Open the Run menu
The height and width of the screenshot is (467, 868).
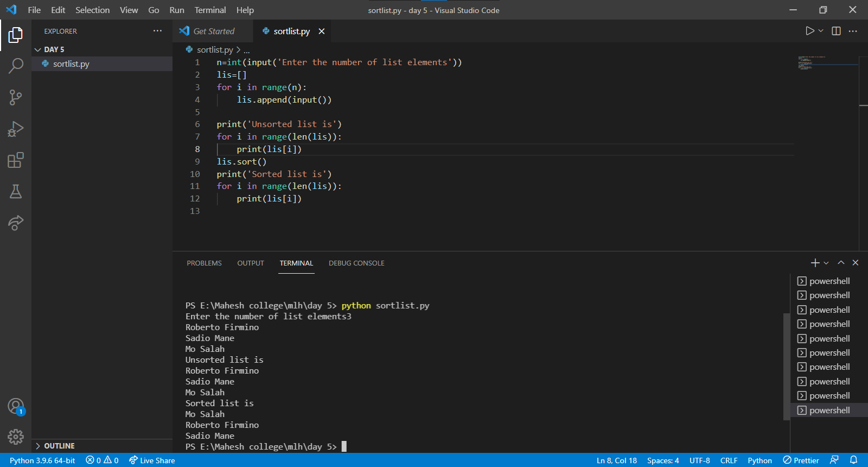pyautogui.click(x=177, y=10)
